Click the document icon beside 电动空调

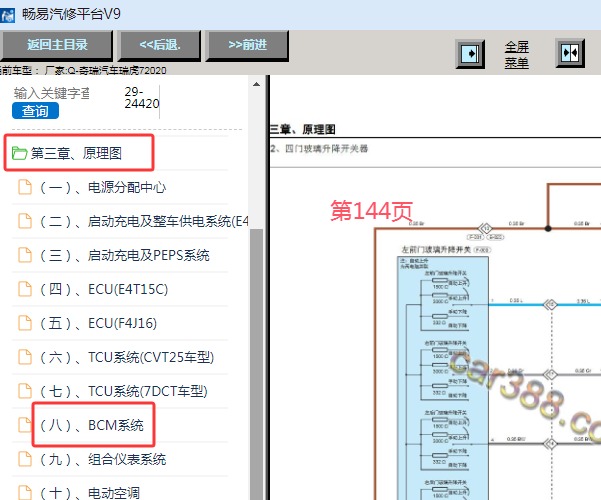point(25,493)
